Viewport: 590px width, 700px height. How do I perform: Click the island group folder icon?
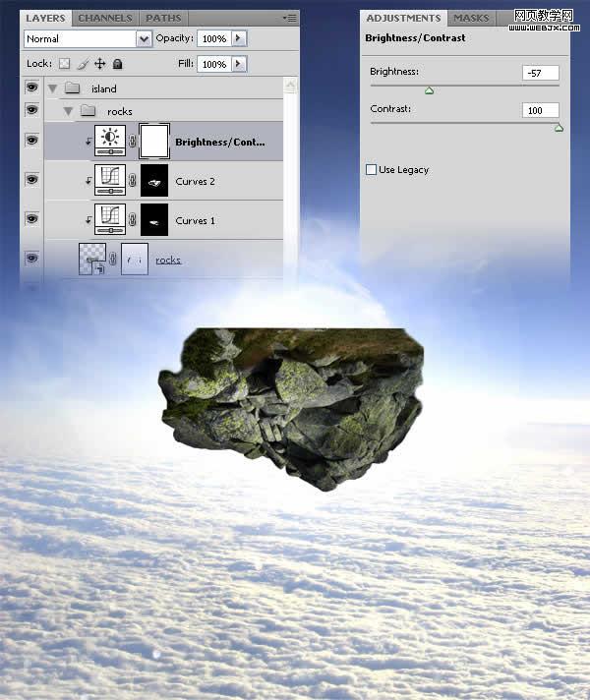pyautogui.click(x=72, y=87)
